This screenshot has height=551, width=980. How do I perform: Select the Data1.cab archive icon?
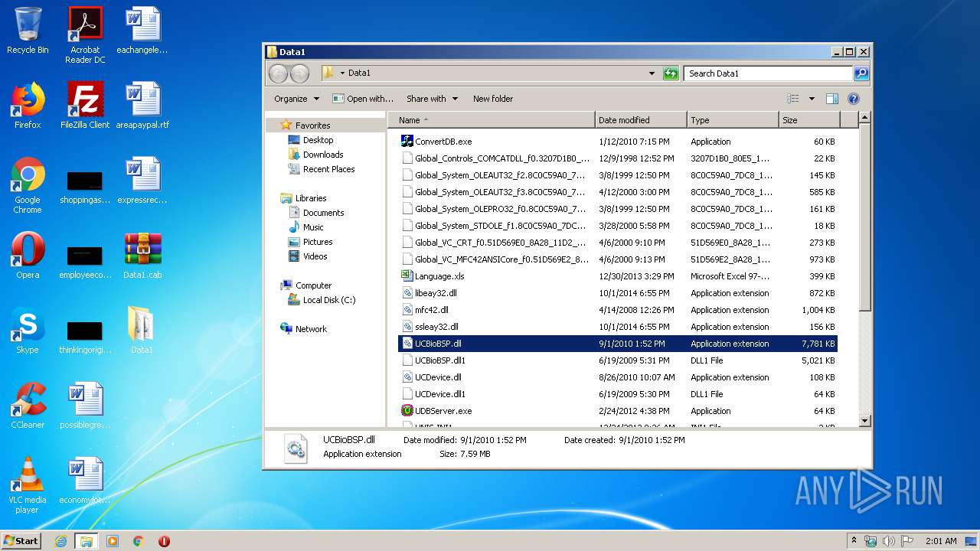(x=142, y=256)
